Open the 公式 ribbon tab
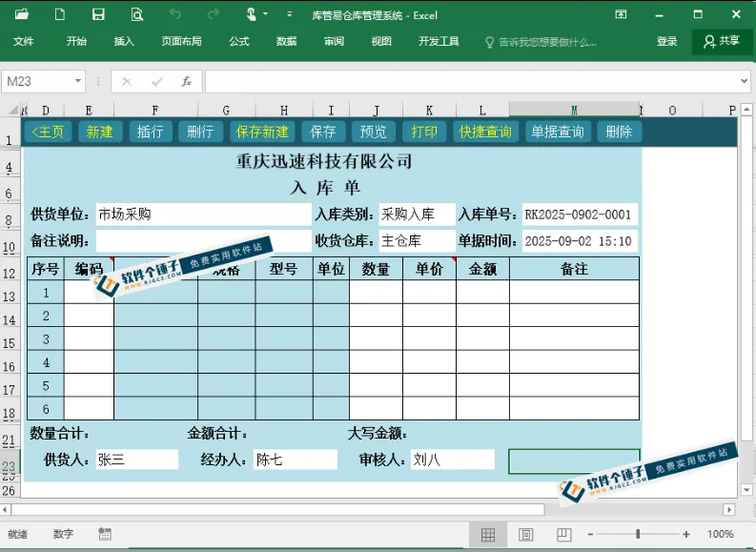This screenshot has height=552, width=756. 238,41
